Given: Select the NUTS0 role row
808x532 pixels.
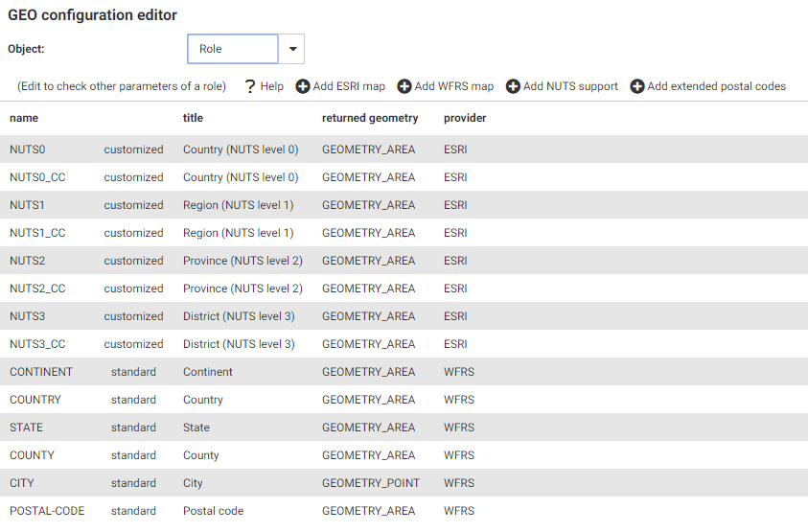Looking at the screenshot, I should (28, 150).
